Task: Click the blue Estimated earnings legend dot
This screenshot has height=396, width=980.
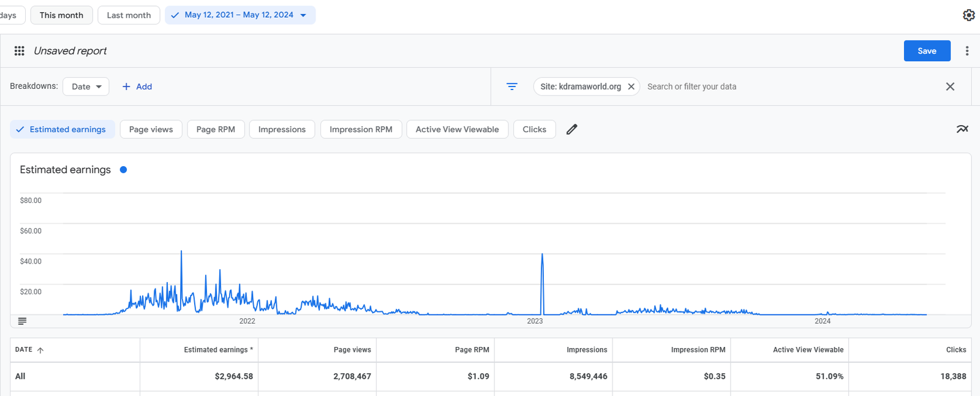Action: [x=123, y=170]
